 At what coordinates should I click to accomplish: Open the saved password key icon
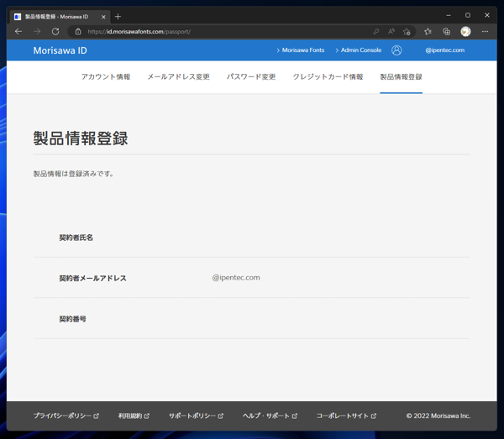click(x=375, y=31)
